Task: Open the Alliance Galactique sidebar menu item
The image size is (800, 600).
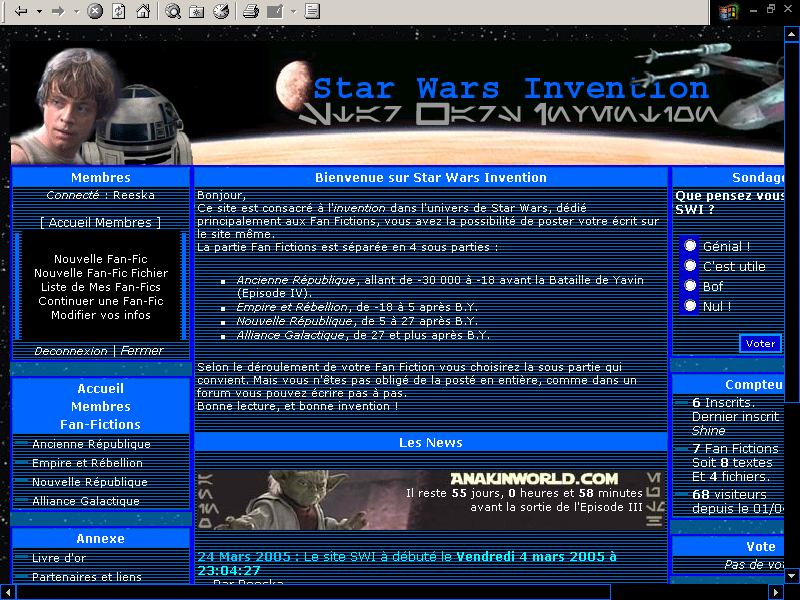Action: pos(86,501)
